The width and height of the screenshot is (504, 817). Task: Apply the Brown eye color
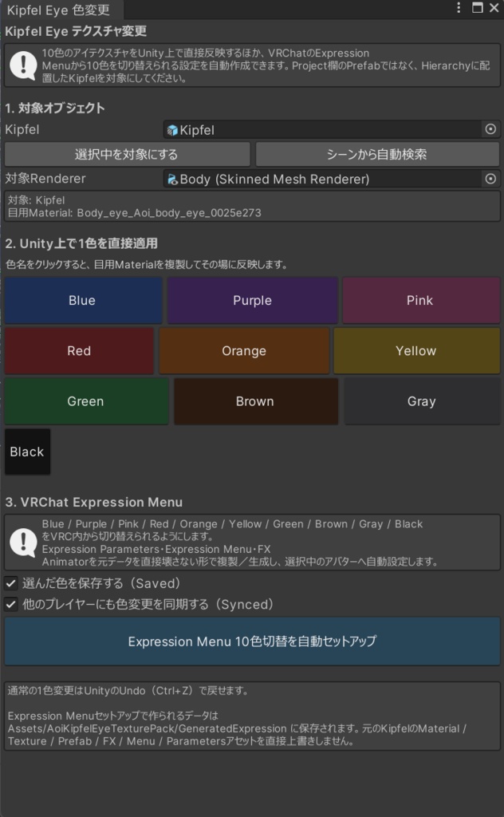click(x=255, y=401)
